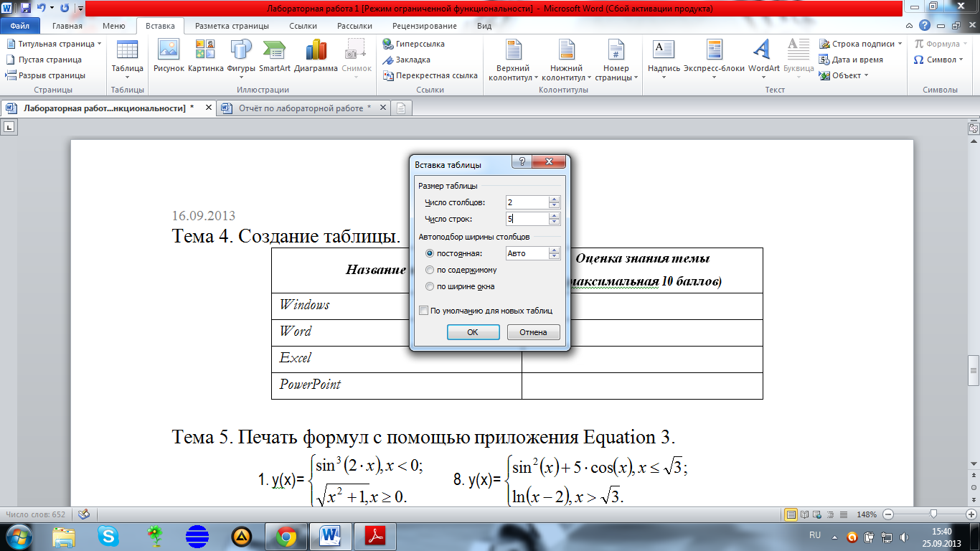Switch to the Главная ribbon tab
Viewport: 980px width, 551px height.
[x=67, y=26]
